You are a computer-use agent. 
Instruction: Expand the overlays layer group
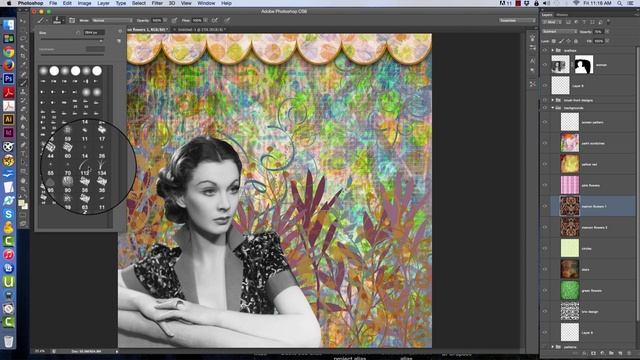[553, 50]
